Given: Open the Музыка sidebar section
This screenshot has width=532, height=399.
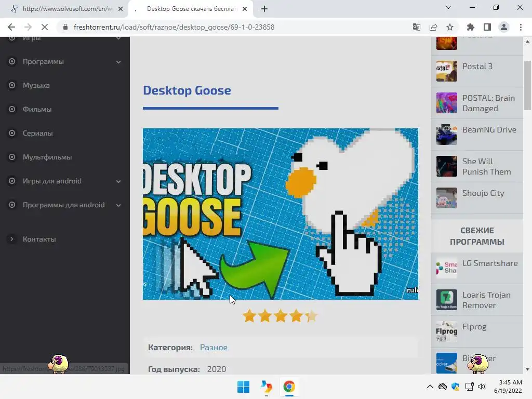Looking at the screenshot, I should point(36,86).
